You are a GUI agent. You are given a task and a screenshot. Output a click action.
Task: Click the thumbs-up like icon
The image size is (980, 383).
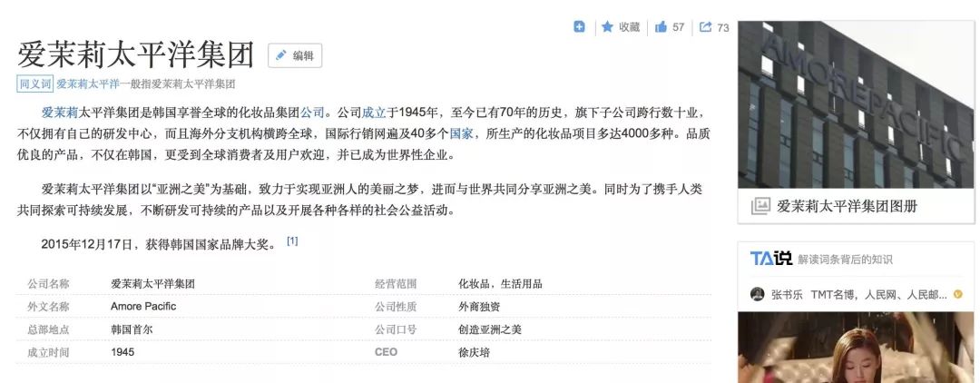661,27
